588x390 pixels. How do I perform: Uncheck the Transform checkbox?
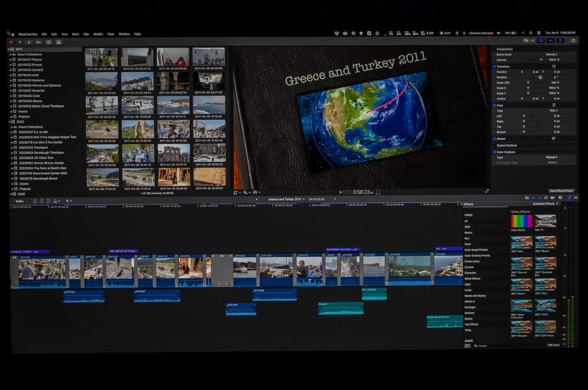(494, 67)
